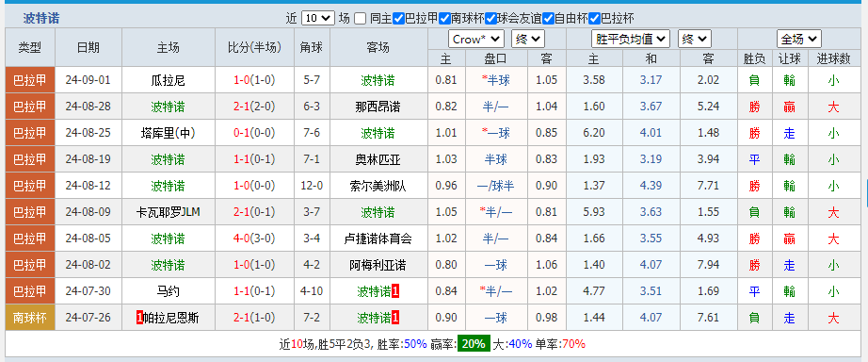868x362 pixels.
Task: Open the 那西昂诺 away team link
Action: pyautogui.click(x=378, y=107)
